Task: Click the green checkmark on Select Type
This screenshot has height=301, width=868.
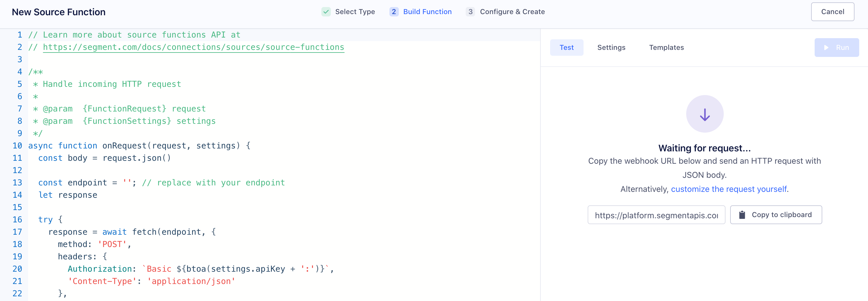Action: (x=325, y=11)
